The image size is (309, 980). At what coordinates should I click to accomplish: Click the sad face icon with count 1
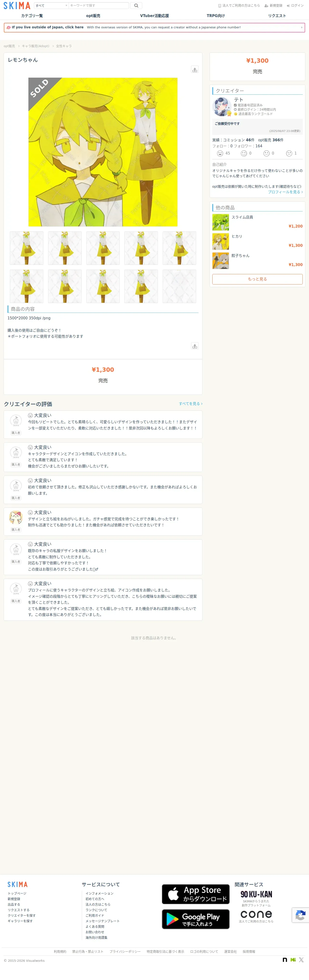pos(289,153)
